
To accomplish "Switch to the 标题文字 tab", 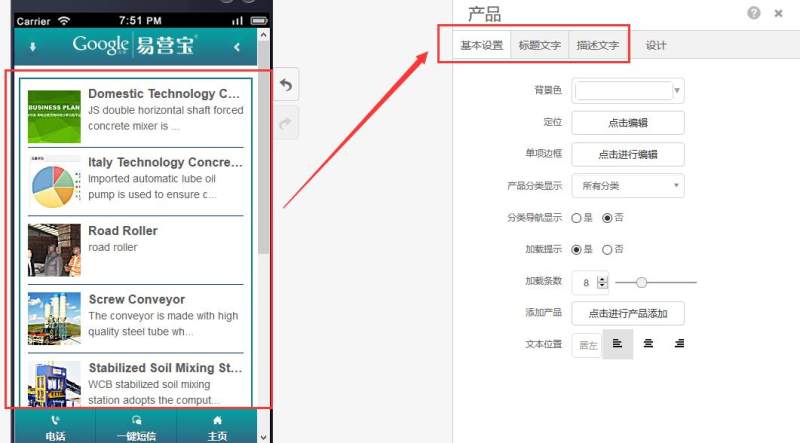I will tap(540, 45).
